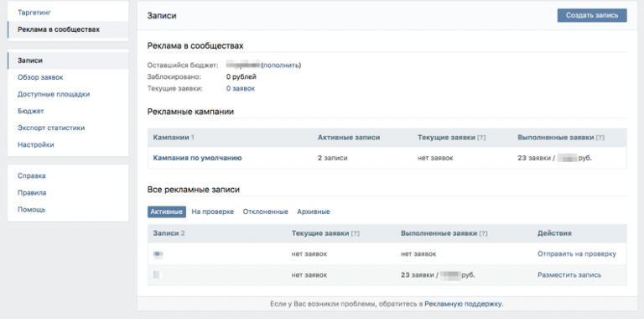The image size is (644, 319).
Task: Click the Создать запись button
Action: [592, 15]
